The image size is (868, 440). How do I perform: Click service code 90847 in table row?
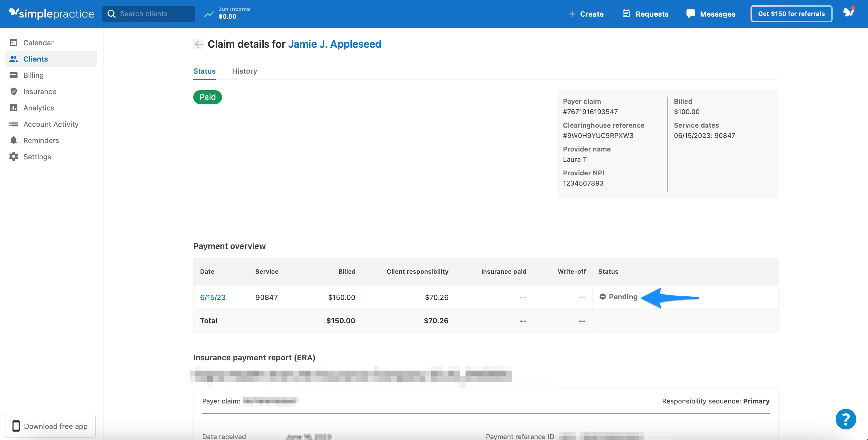(x=266, y=297)
